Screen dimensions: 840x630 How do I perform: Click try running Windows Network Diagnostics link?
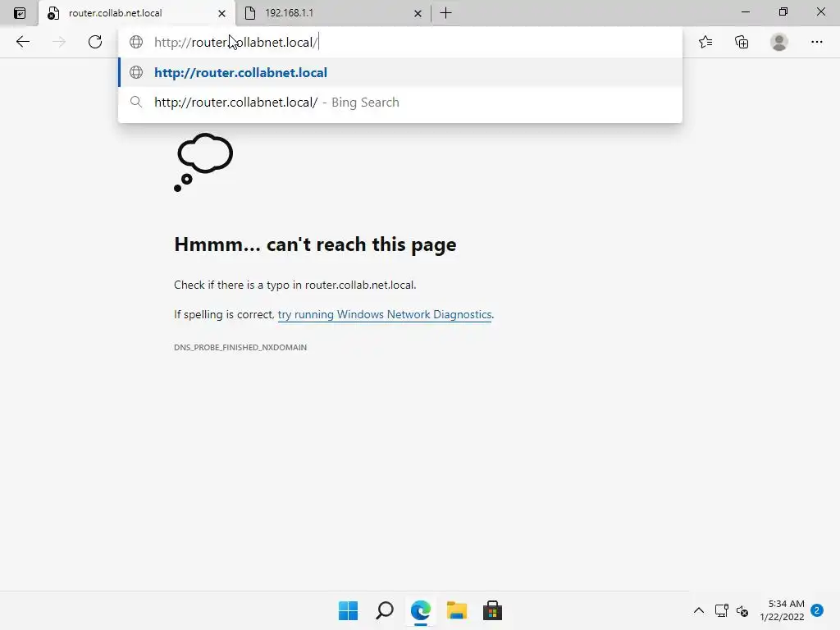(385, 314)
